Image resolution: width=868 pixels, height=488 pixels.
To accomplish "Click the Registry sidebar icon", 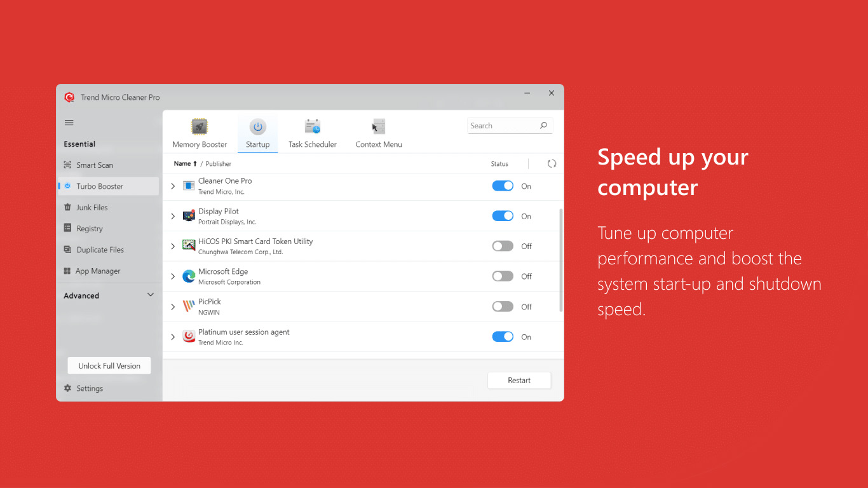I will (67, 228).
